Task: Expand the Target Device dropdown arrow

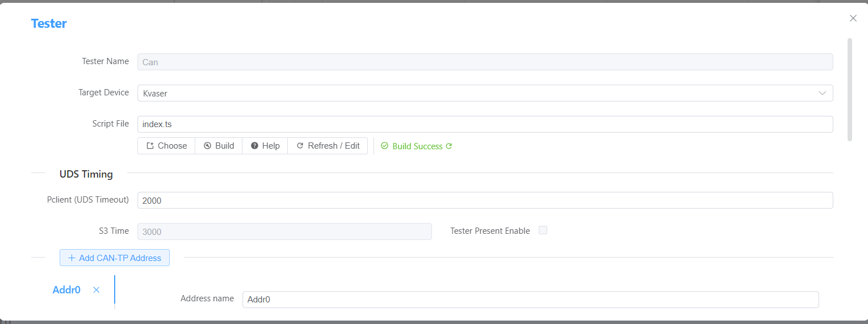Action: click(822, 93)
